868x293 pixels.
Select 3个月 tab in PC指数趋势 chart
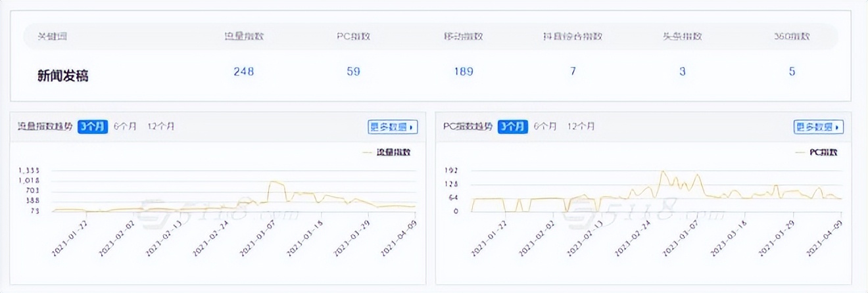[512, 127]
